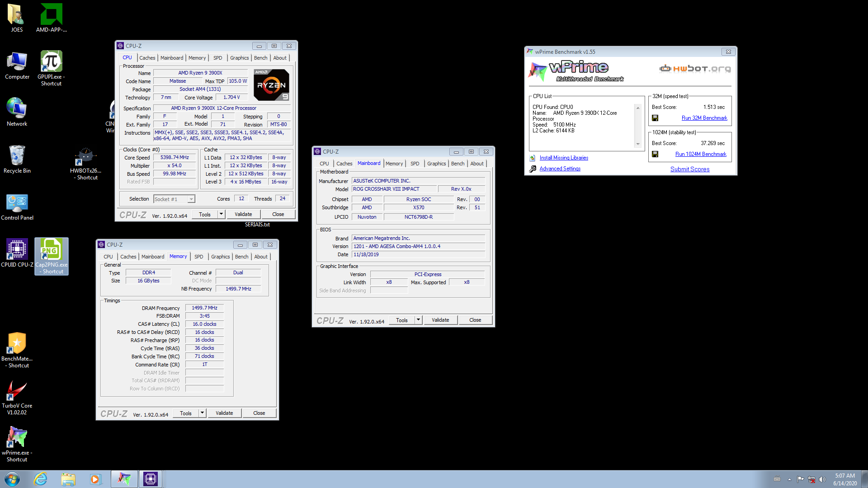Click the wrench icon beside Advanced Settings

[x=533, y=169]
